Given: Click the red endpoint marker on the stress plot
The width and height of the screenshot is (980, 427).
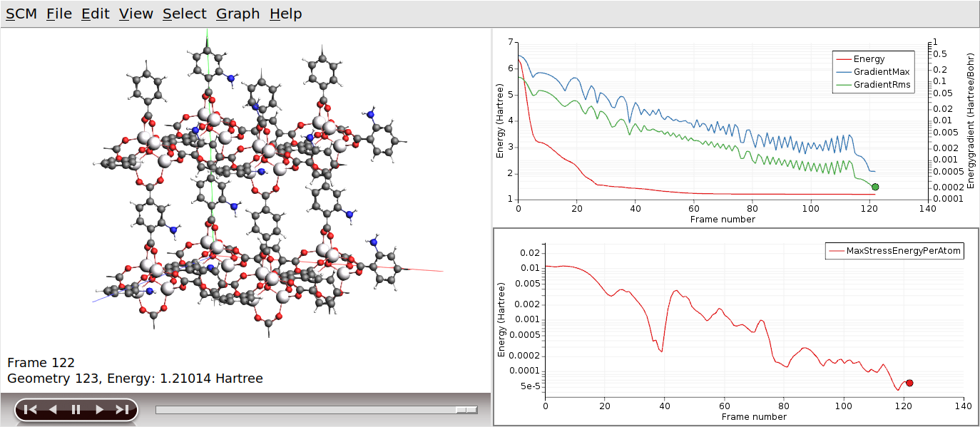Looking at the screenshot, I should point(909,382).
